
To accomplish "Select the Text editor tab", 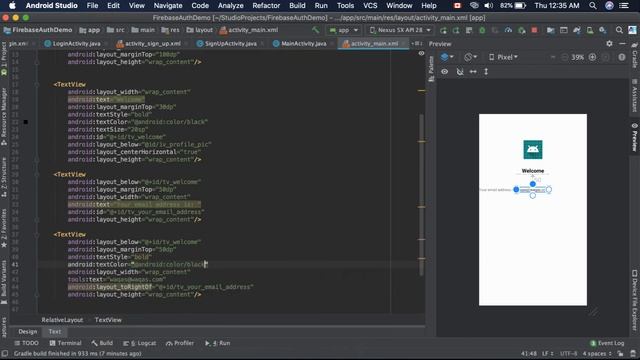I will coord(55,331).
